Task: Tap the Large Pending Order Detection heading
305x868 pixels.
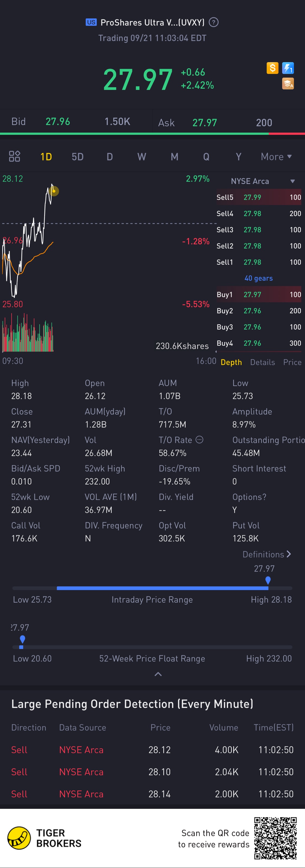Action: pyautogui.click(x=132, y=704)
